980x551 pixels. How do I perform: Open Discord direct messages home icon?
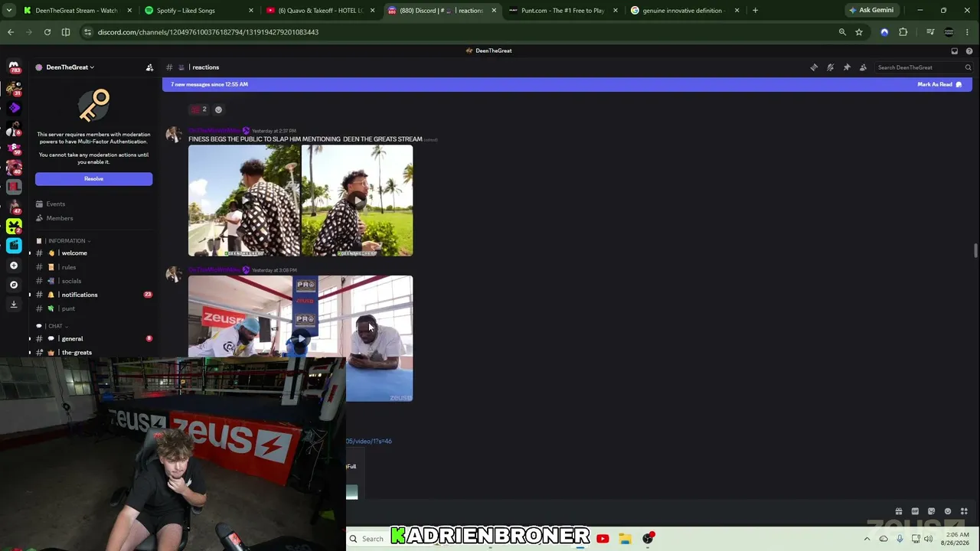tap(14, 67)
